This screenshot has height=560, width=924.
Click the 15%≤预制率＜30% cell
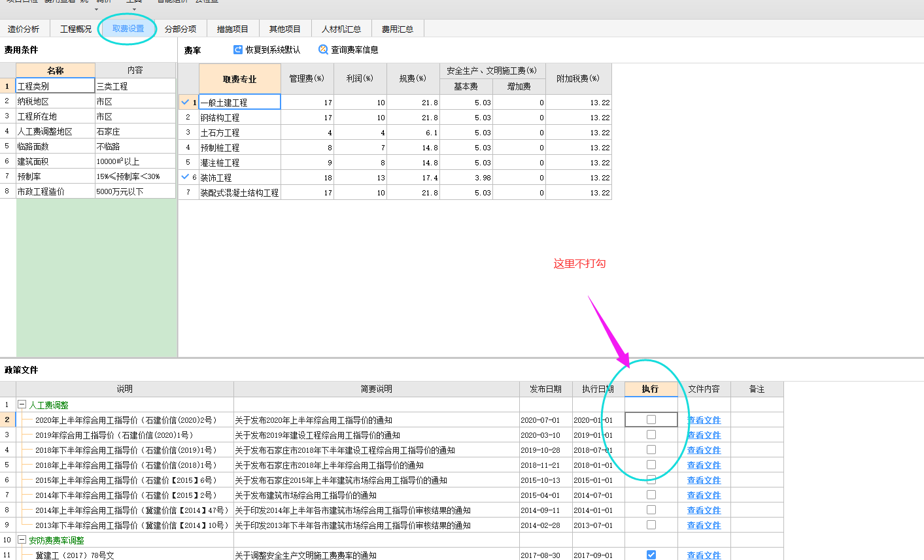[135, 176]
